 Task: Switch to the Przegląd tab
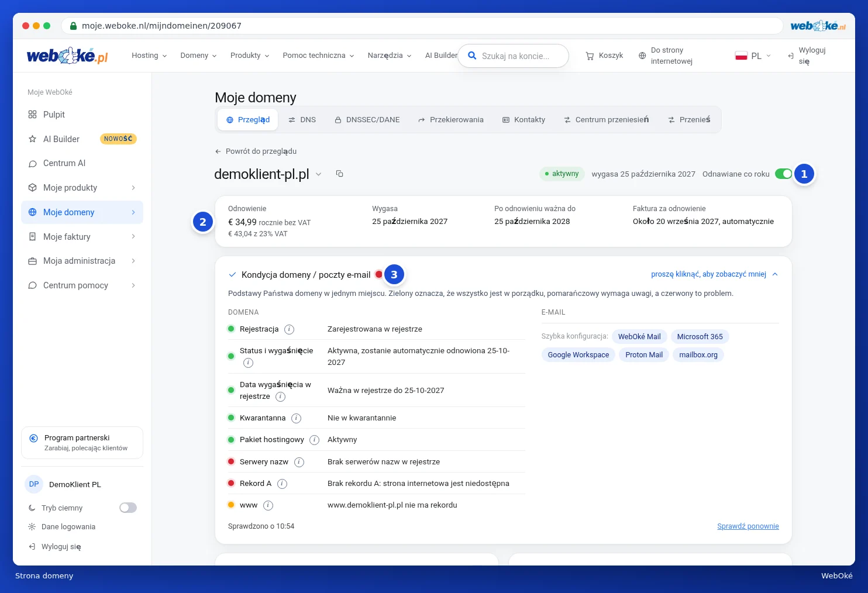click(x=248, y=120)
